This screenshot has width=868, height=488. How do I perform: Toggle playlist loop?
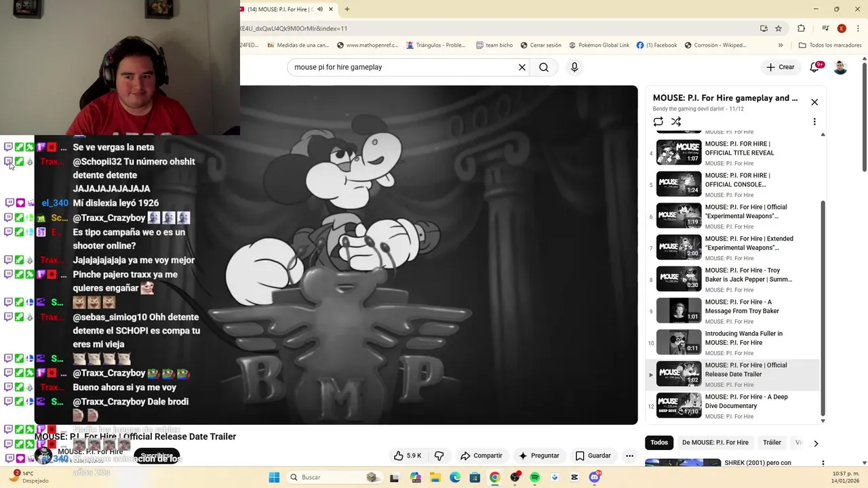coord(658,122)
